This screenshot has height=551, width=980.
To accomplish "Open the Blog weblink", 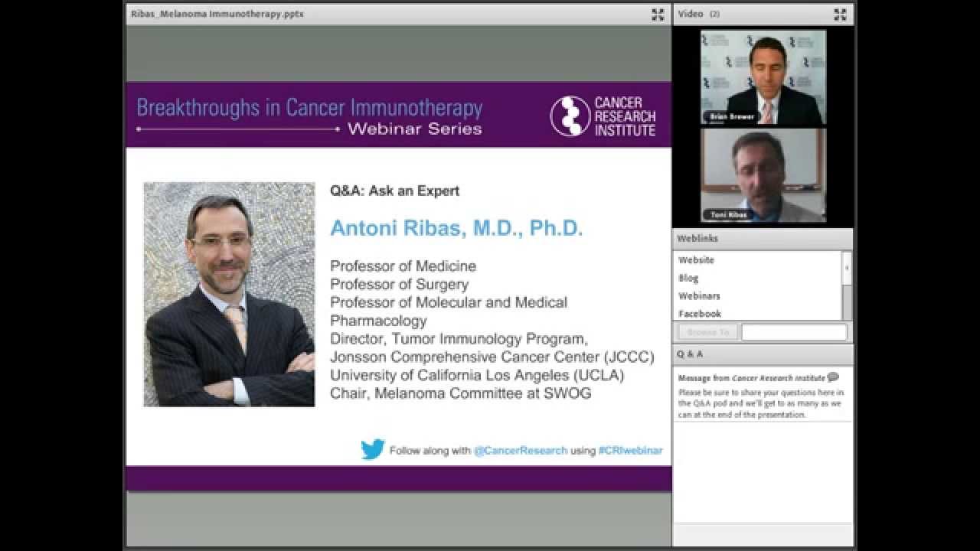I will point(688,279).
